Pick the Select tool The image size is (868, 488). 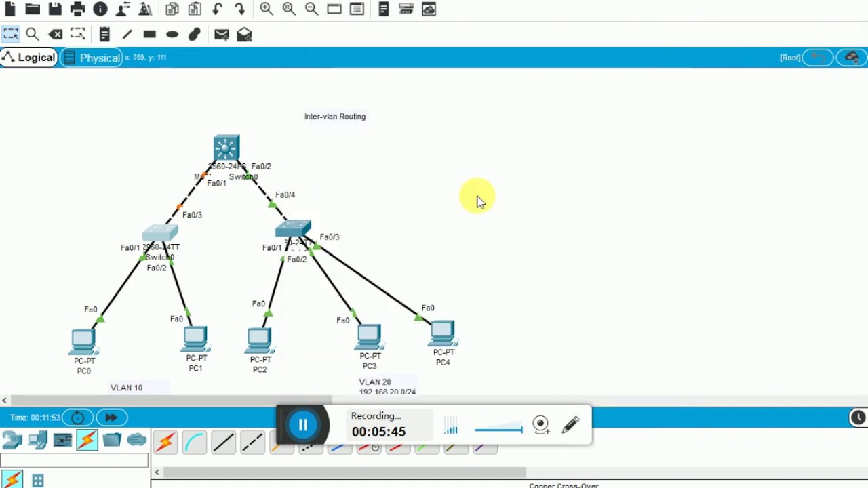click(10, 34)
